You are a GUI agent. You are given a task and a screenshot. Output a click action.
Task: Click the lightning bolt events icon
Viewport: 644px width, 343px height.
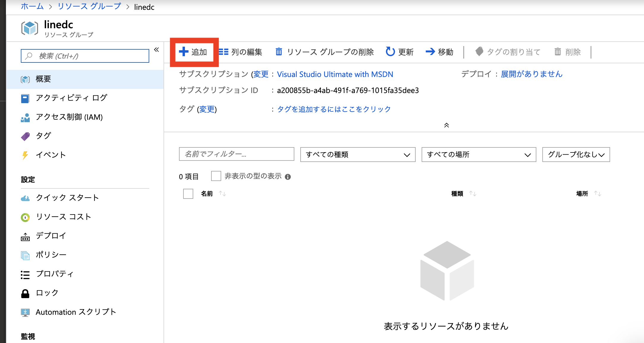tap(25, 155)
